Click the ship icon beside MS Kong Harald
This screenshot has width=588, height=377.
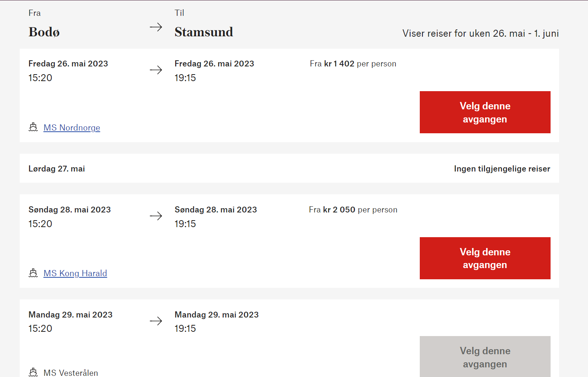pyautogui.click(x=33, y=273)
